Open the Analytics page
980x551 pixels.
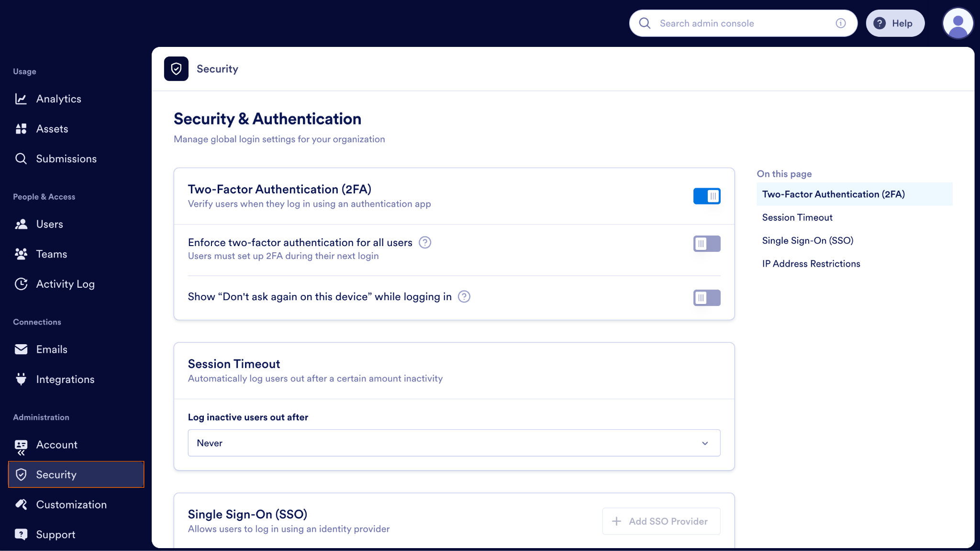(22, 99)
